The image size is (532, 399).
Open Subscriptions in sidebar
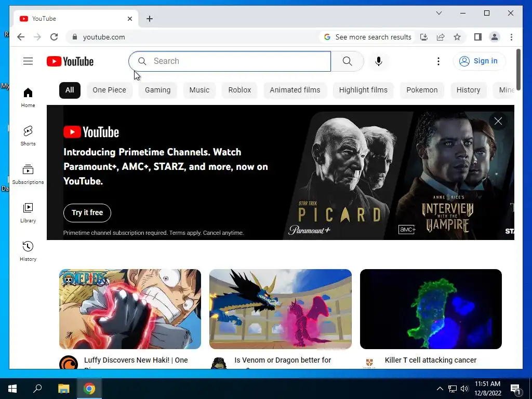[x=28, y=175]
